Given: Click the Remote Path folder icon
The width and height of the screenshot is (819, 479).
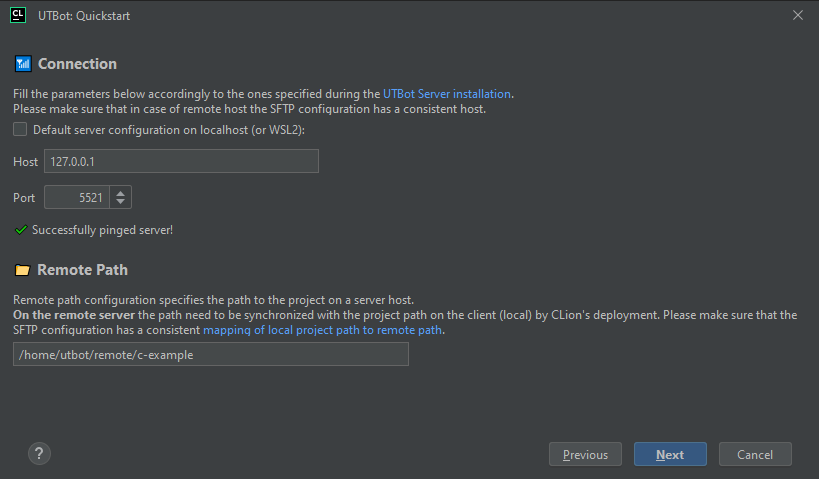Looking at the screenshot, I should pyautogui.click(x=22, y=270).
